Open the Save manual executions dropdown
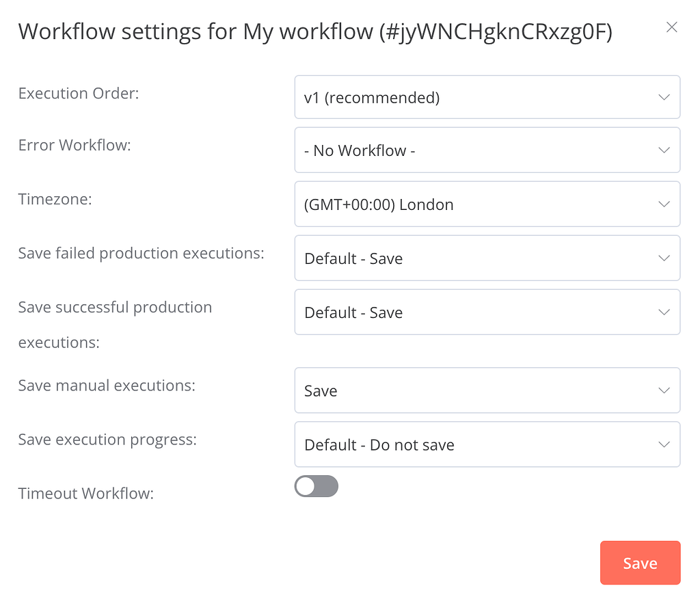Image resolution: width=700 pixels, height=603 pixels. coord(487,390)
